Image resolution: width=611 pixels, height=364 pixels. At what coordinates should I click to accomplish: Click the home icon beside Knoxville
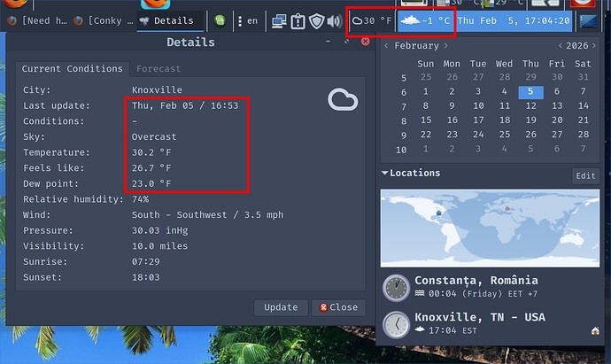(595, 331)
